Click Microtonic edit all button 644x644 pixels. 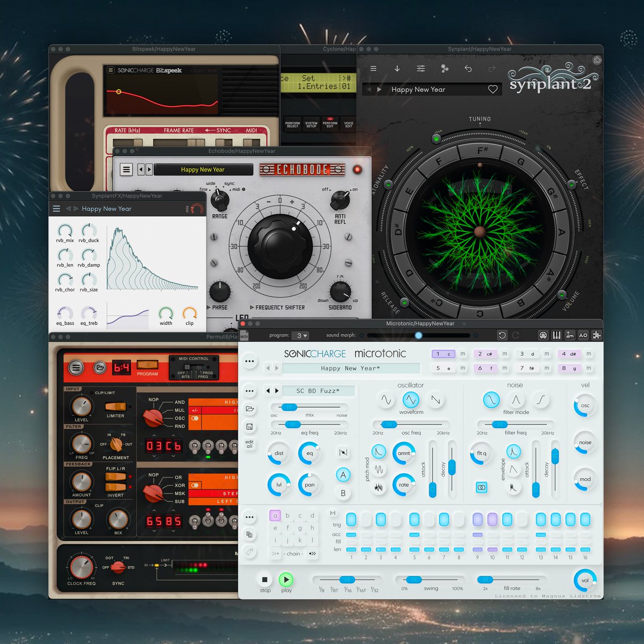250,444
